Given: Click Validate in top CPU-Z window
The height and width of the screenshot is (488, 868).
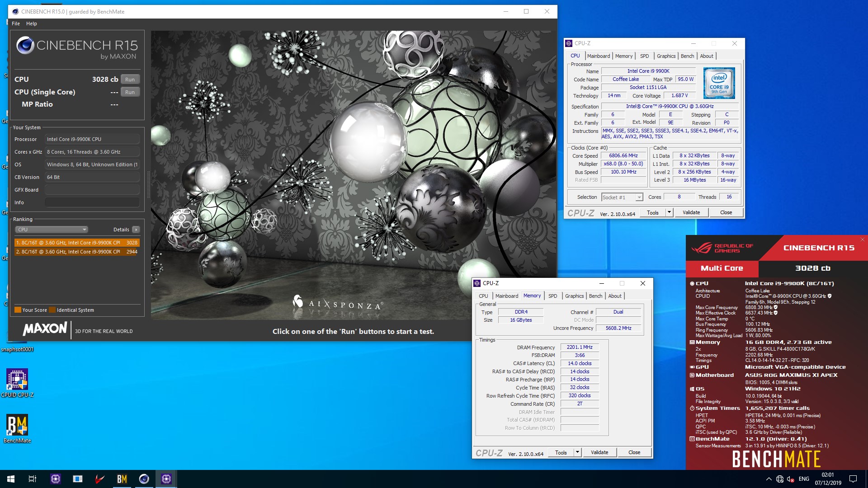Looking at the screenshot, I should point(691,212).
